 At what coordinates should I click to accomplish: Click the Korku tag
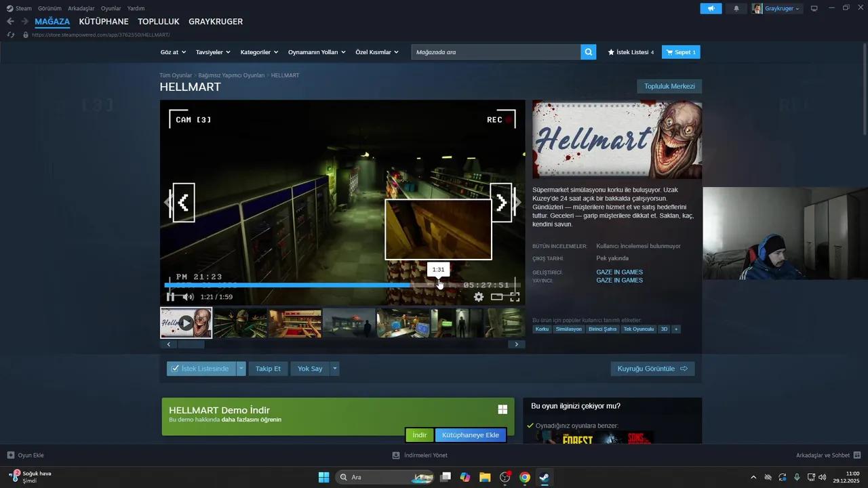542,329
